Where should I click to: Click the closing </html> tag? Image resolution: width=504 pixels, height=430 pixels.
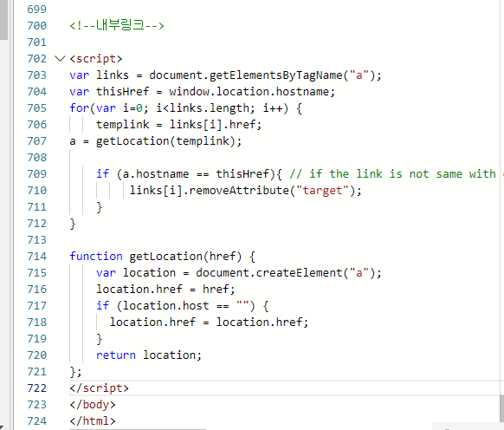click(93, 421)
